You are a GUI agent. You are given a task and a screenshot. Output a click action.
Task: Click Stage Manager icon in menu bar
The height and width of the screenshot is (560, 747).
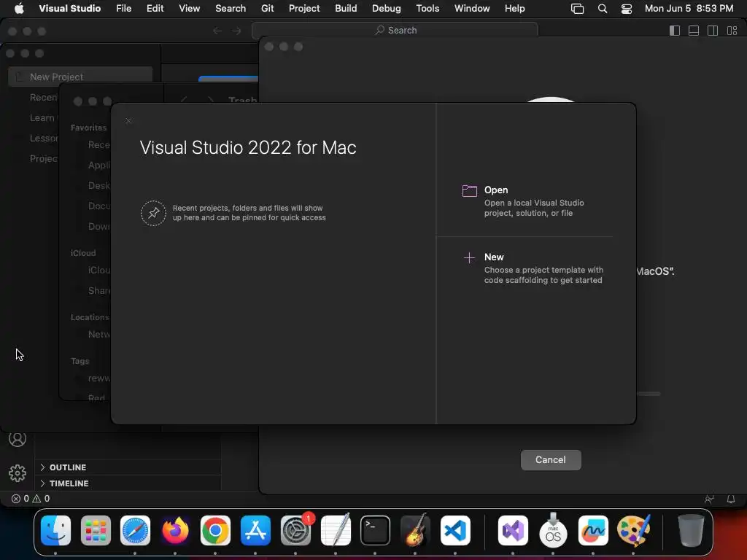578,9
